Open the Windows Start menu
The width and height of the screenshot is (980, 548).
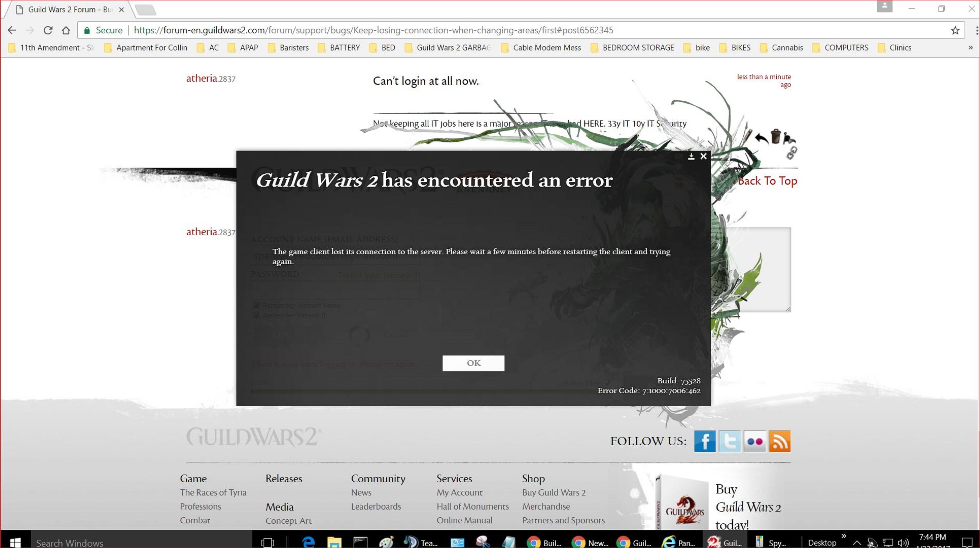(x=15, y=542)
